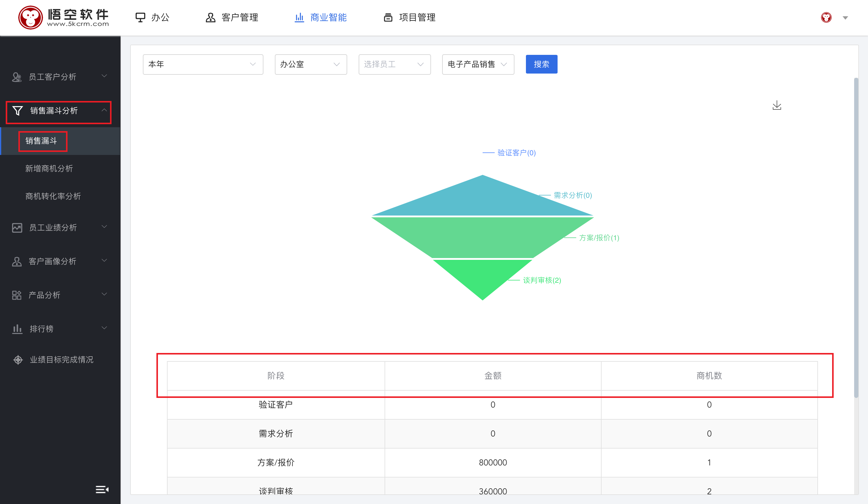This screenshot has height=504, width=868.
Task: Click the 搜索 button
Action: point(542,65)
